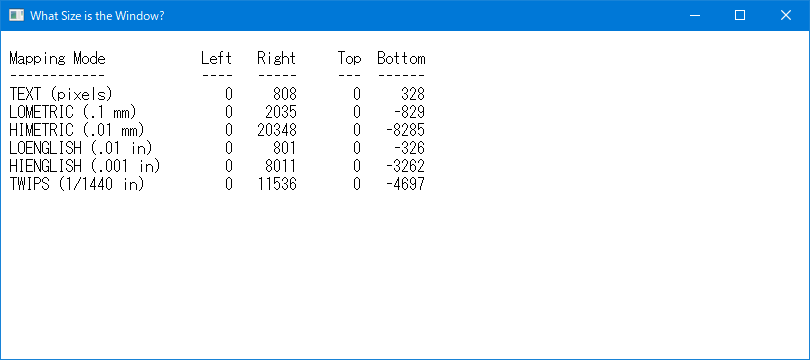Click the Left column header

click(x=216, y=58)
